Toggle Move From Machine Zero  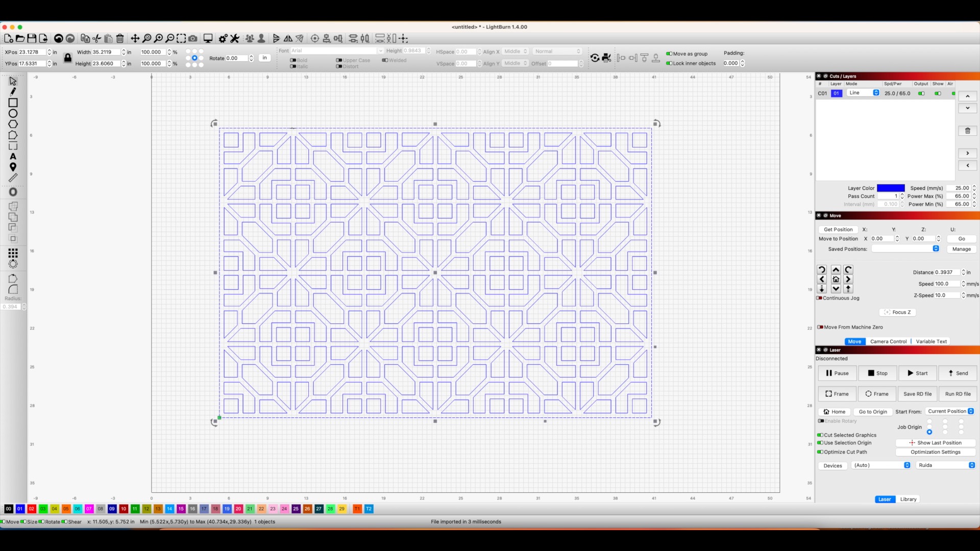point(820,327)
